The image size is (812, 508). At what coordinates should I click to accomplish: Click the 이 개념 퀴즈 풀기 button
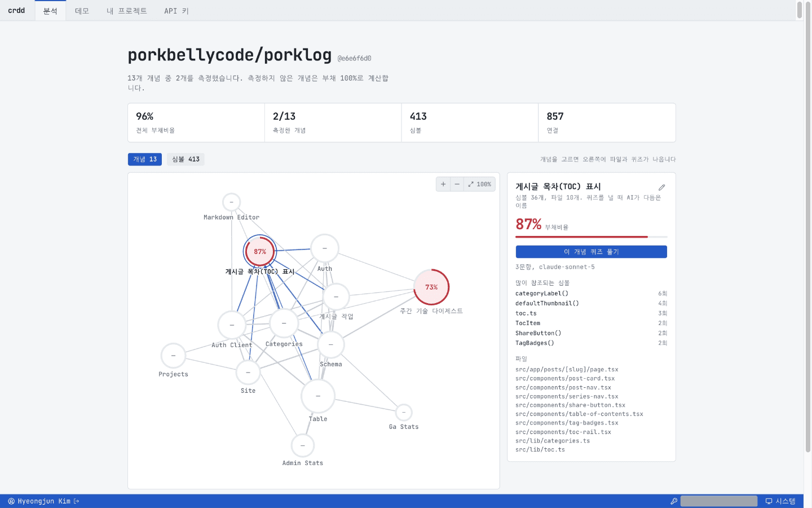point(592,252)
